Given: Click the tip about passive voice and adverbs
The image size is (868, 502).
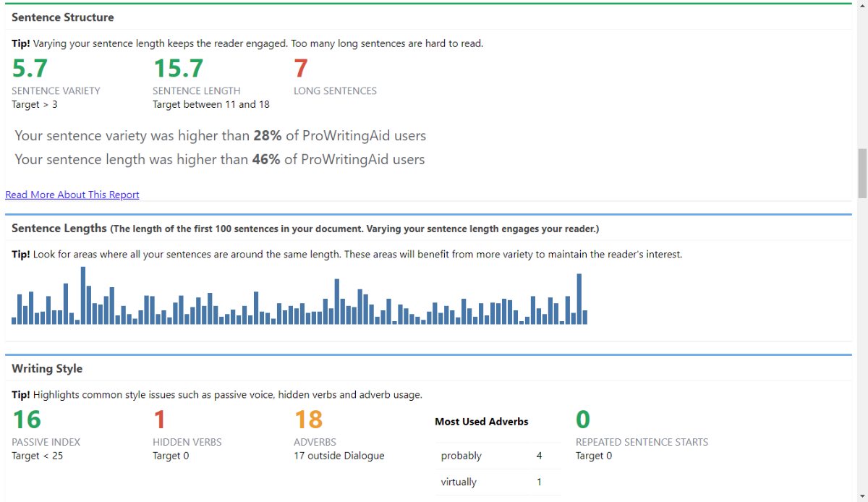Looking at the screenshot, I should (x=217, y=395).
